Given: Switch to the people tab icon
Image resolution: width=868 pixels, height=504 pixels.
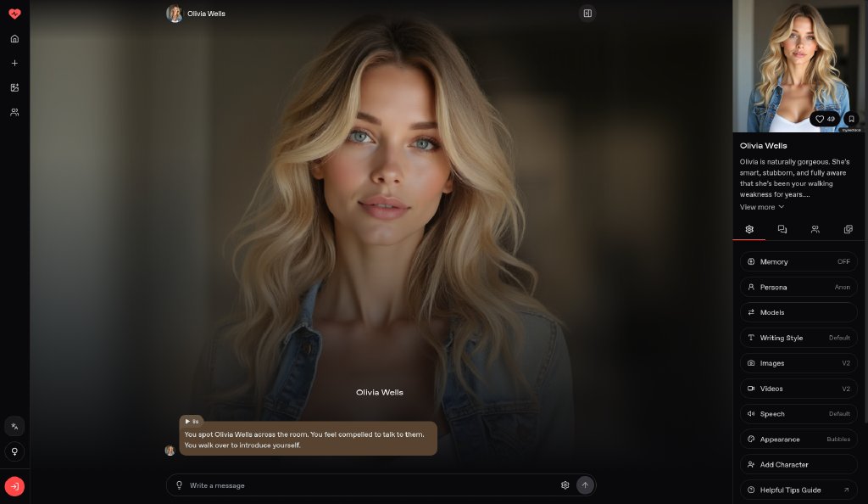Looking at the screenshot, I should click(815, 229).
